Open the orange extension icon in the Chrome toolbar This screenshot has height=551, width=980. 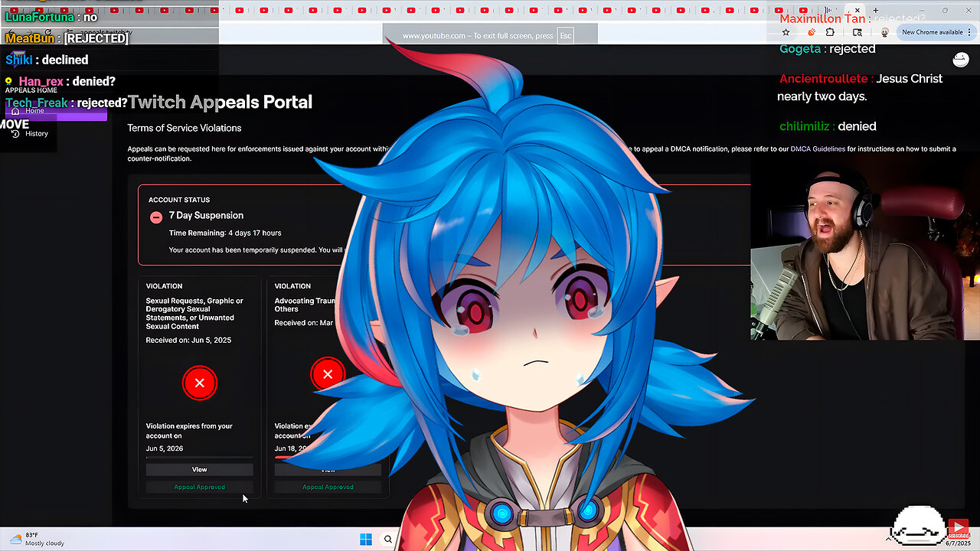[811, 32]
